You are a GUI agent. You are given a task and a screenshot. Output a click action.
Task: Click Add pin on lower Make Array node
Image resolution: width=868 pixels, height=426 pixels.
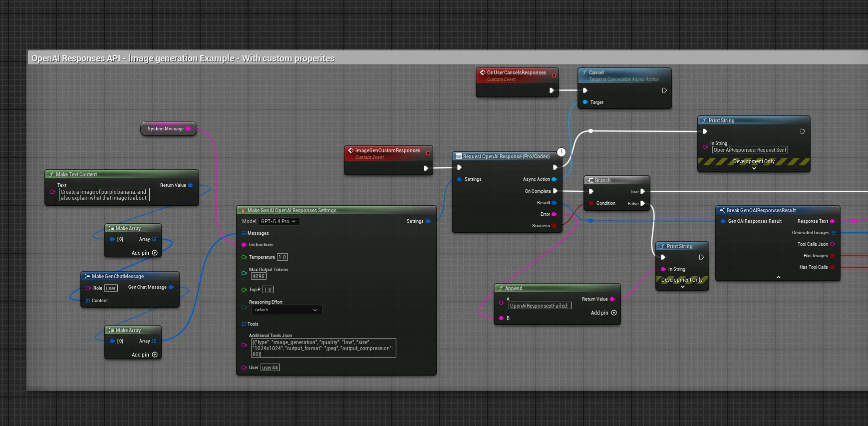(145, 355)
